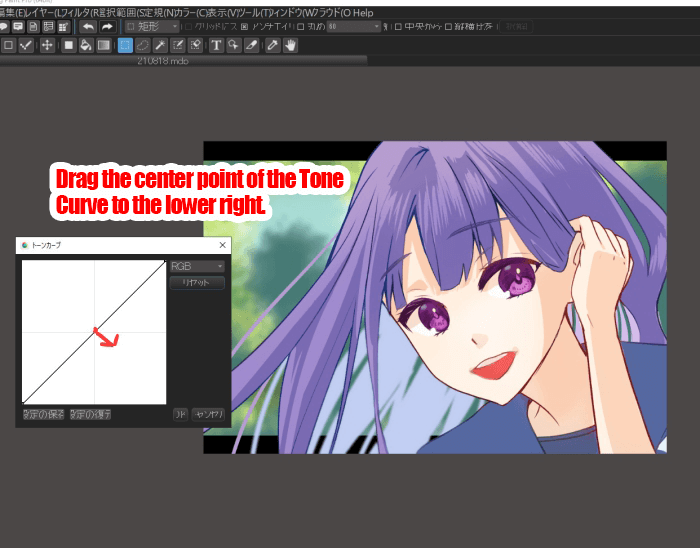This screenshot has width=700, height=548.
Task: Click the Undo arrow icon
Action: coord(88,27)
